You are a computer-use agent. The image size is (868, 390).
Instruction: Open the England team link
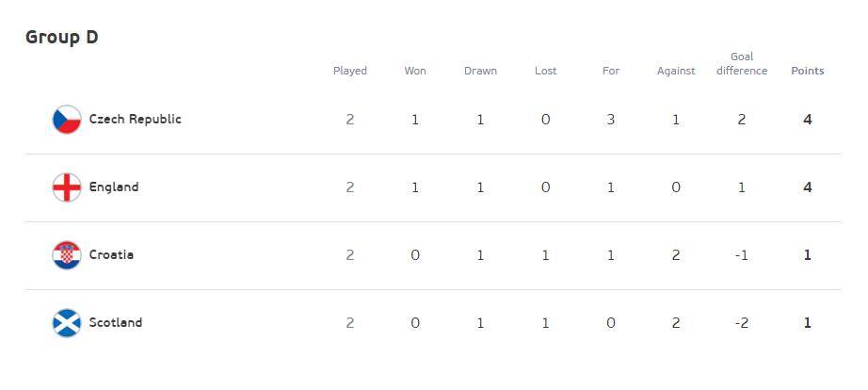(x=114, y=187)
